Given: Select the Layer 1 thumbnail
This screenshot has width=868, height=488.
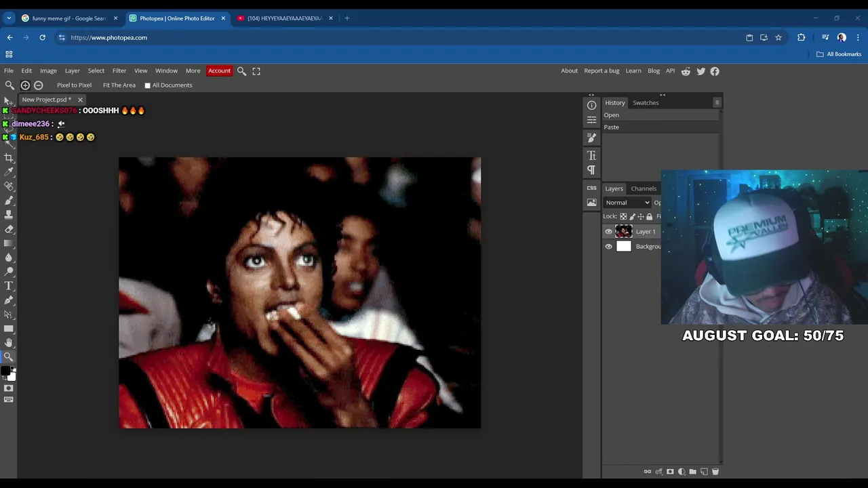Looking at the screenshot, I should coord(623,232).
